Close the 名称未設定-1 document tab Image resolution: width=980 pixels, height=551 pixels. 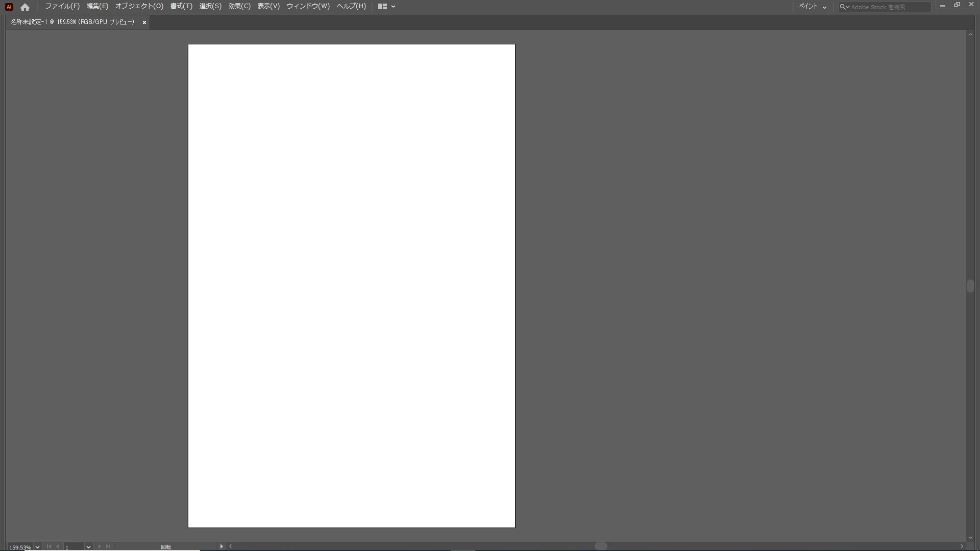[144, 22]
